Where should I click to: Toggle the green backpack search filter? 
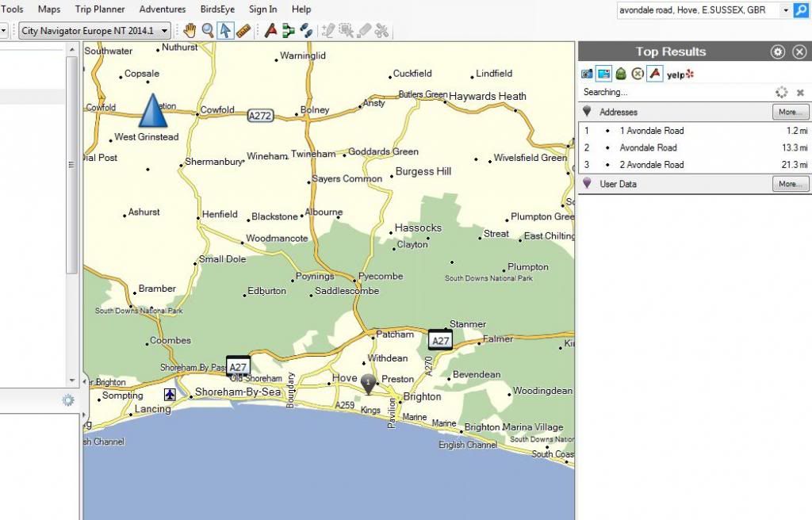(x=621, y=74)
